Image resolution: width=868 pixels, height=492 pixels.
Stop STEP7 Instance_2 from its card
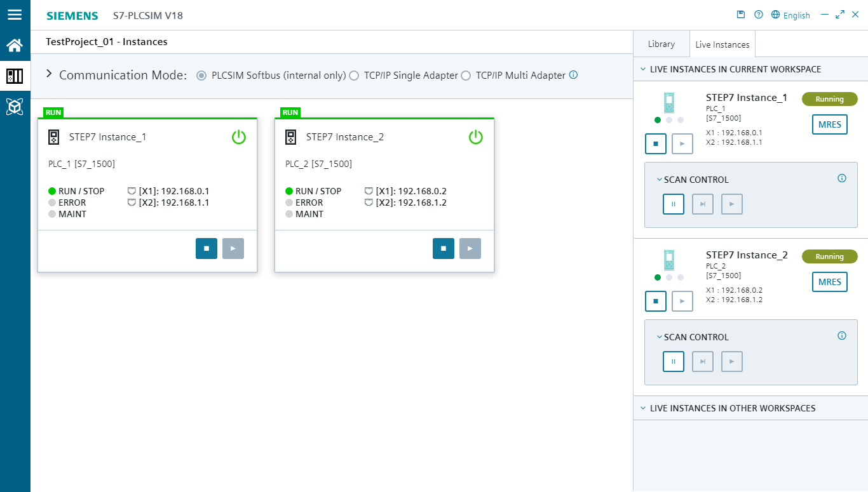pyautogui.click(x=444, y=249)
